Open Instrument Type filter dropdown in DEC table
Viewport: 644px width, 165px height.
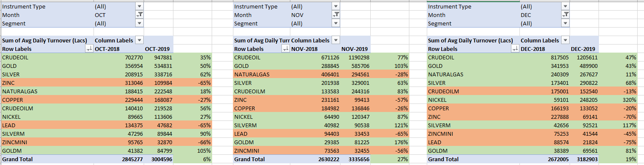565,6
